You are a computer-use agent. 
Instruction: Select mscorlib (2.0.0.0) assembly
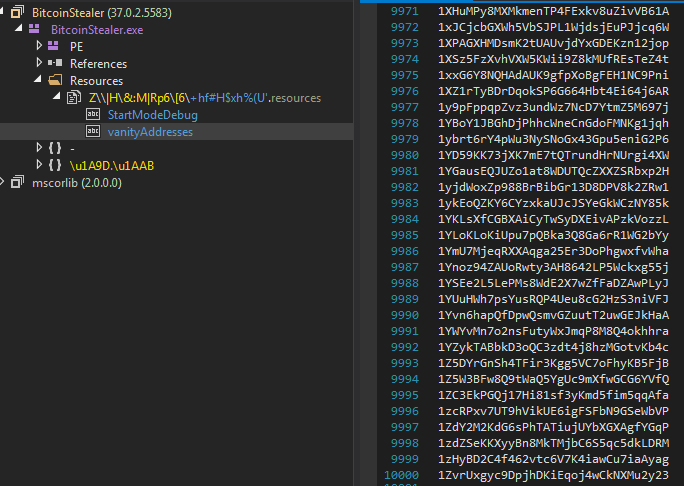click(77, 183)
